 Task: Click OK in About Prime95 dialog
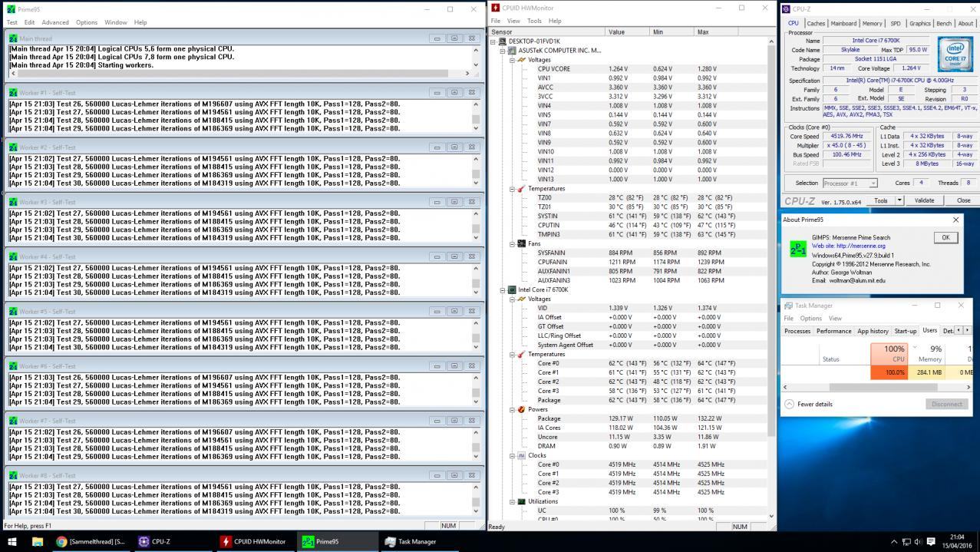click(x=945, y=237)
